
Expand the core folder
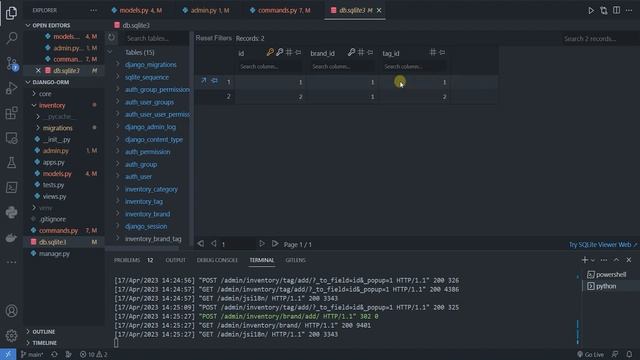[x=34, y=93]
